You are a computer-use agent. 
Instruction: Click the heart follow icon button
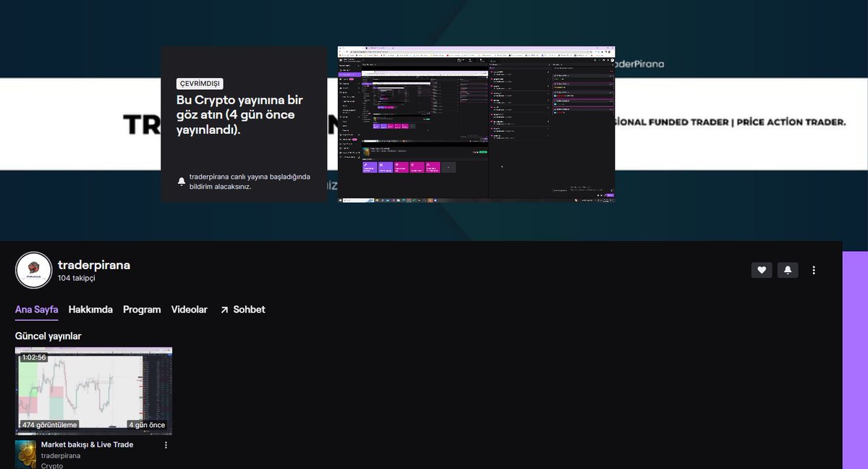point(762,270)
